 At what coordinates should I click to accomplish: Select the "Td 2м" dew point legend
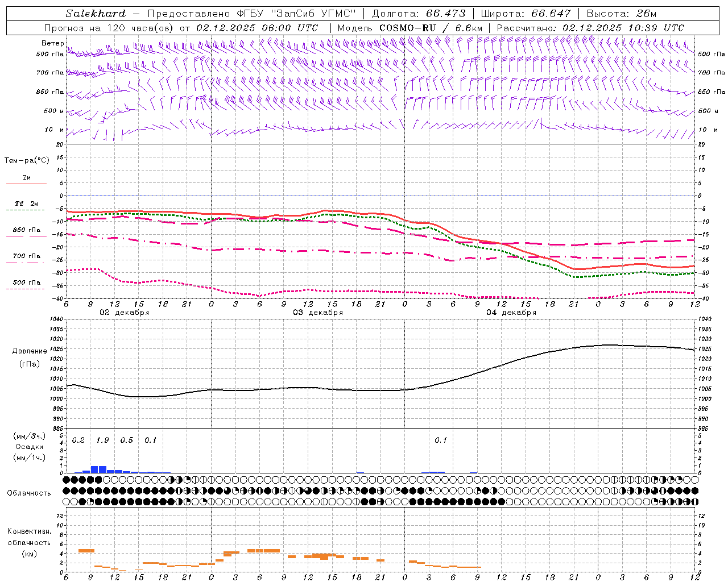point(26,203)
